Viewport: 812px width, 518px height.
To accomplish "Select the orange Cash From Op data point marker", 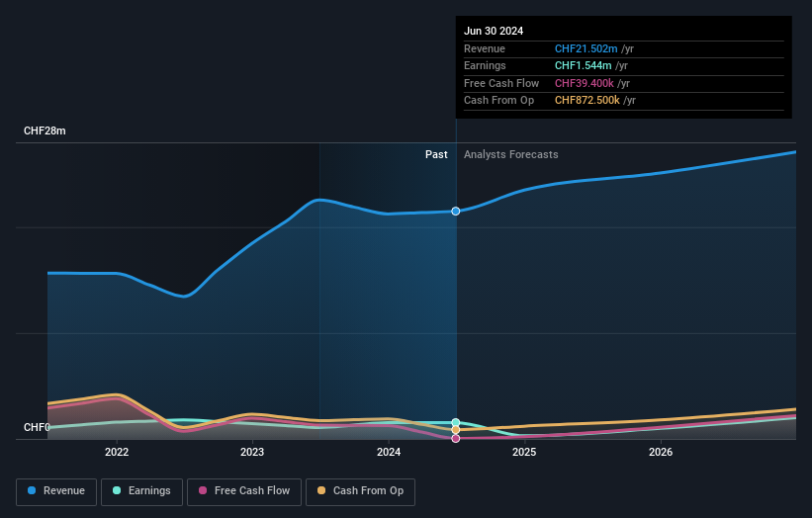I will [456, 430].
